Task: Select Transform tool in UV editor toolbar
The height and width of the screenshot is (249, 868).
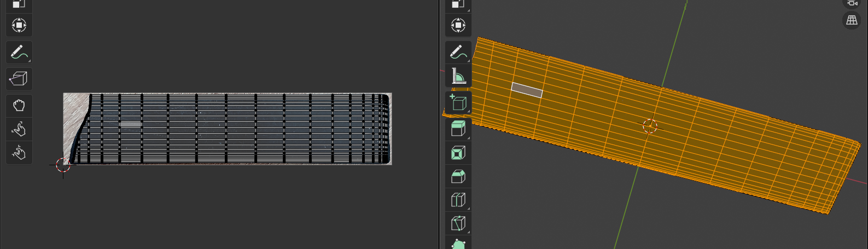Action: pos(19,26)
